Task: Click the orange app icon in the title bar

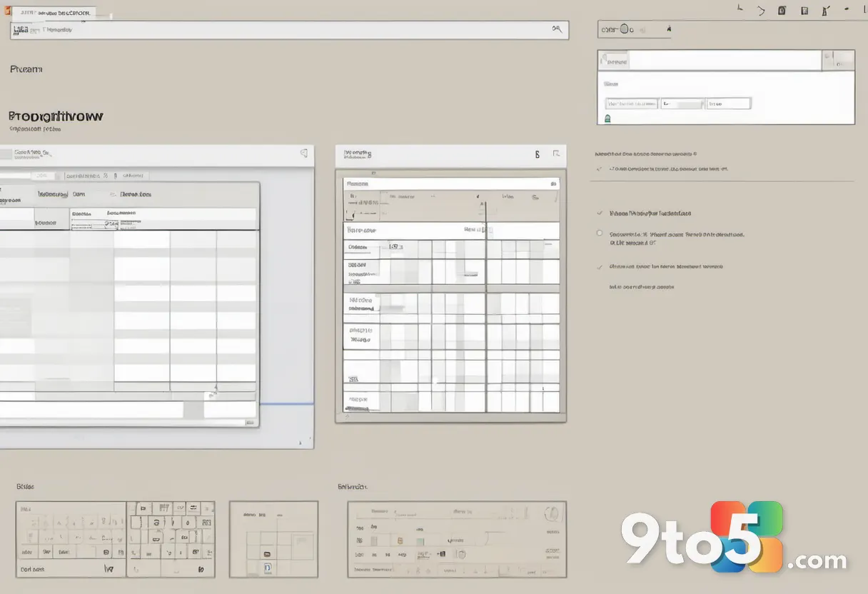Action: [6, 12]
